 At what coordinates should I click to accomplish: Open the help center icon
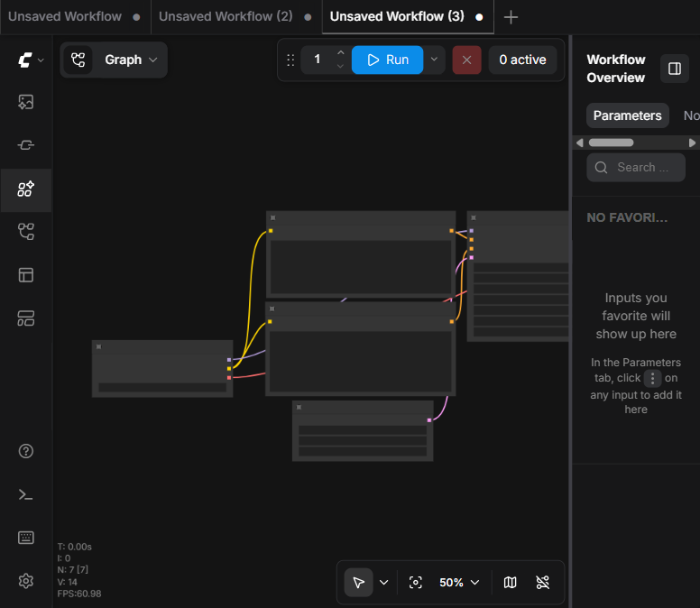26,451
